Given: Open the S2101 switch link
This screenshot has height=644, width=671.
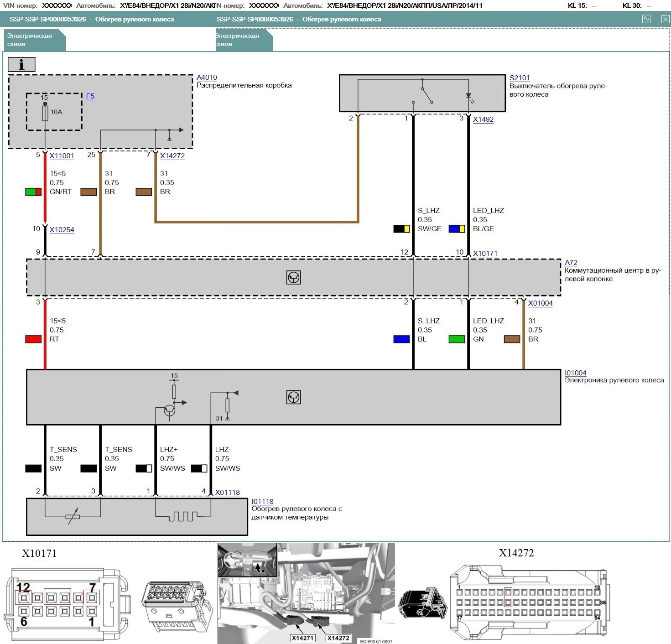Looking at the screenshot, I should [x=520, y=78].
